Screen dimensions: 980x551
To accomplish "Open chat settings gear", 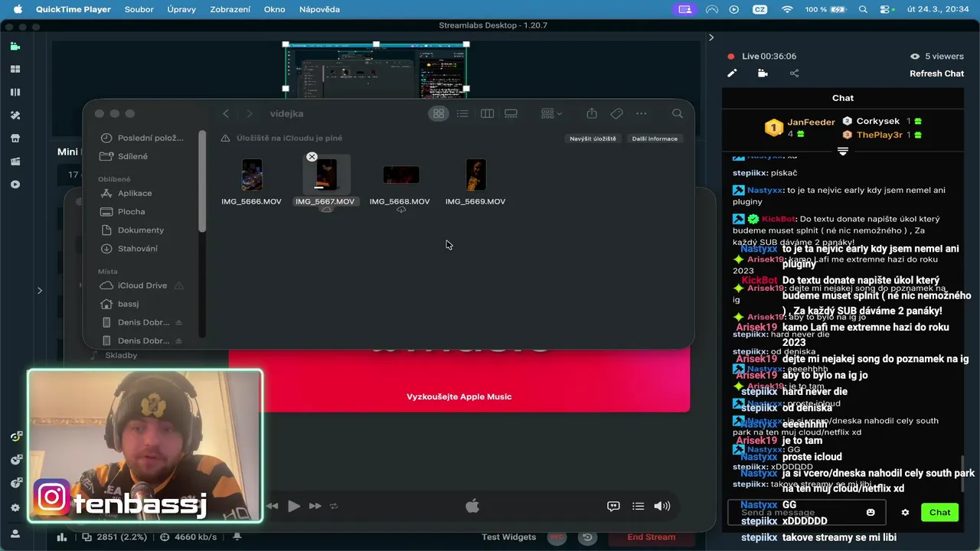I will click(x=905, y=513).
